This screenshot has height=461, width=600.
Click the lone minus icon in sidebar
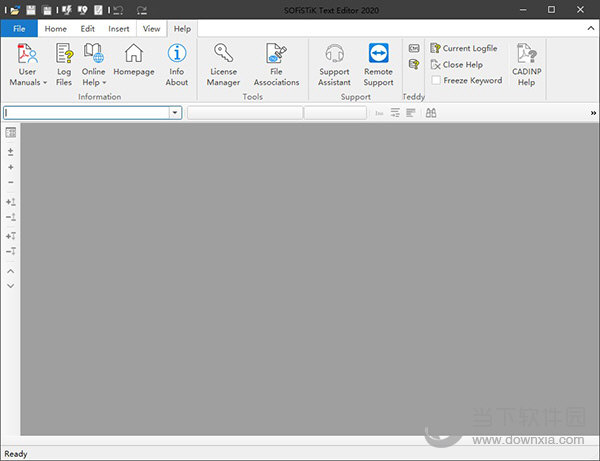11,182
